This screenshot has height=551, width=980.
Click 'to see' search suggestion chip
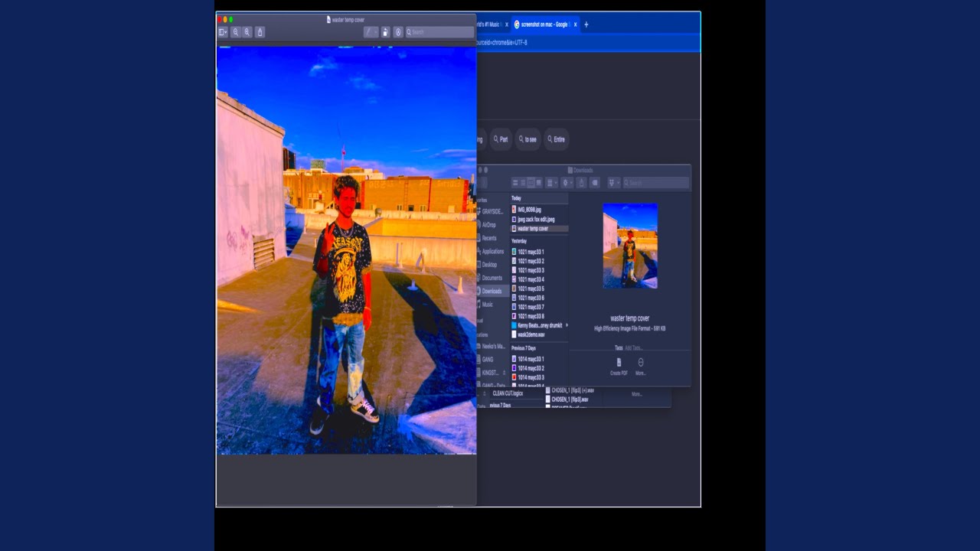tap(528, 139)
